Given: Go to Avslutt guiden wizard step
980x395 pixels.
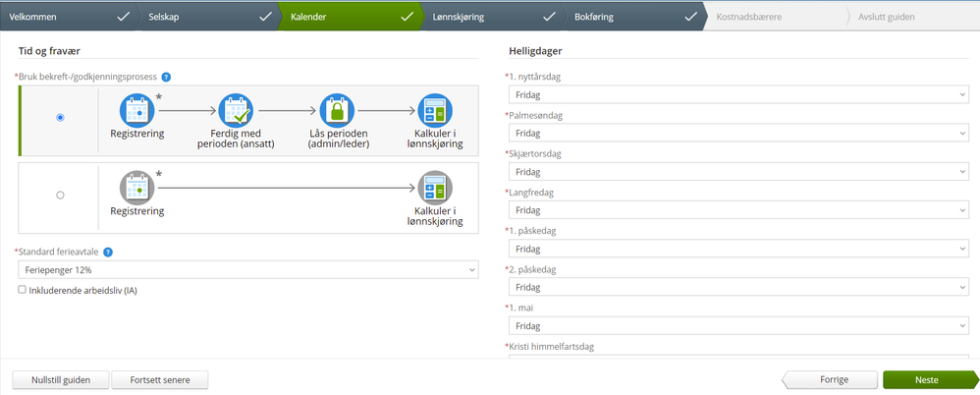Looking at the screenshot, I should 912,17.
